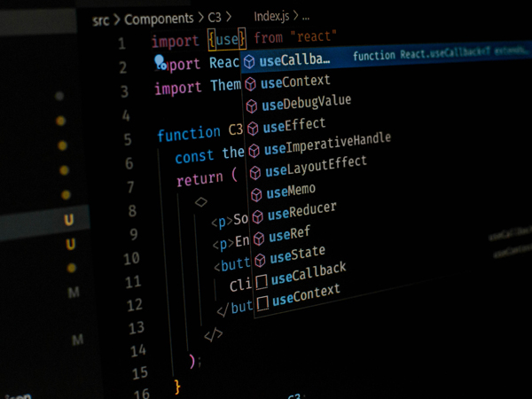Image resolution: width=532 pixels, height=399 pixels.
Task: Click the return keyword on line 7
Action: click(199, 179)
